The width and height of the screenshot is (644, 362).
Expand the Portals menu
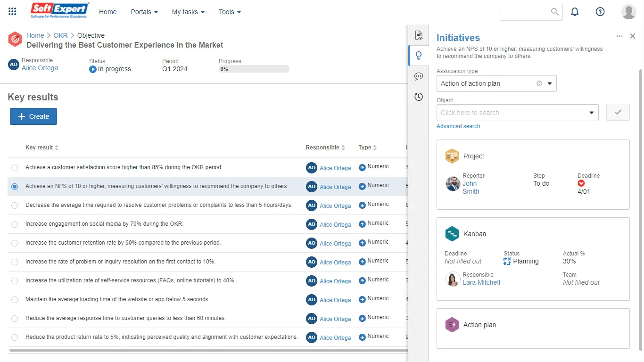pyautogui.click(x=144, y=12)
